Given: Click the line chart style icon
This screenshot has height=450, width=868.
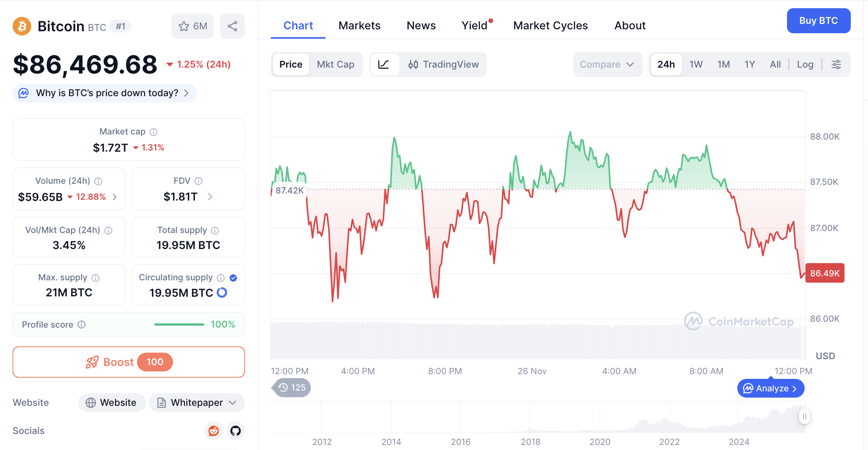Looking at the screenshot, I should pos(384,65).
